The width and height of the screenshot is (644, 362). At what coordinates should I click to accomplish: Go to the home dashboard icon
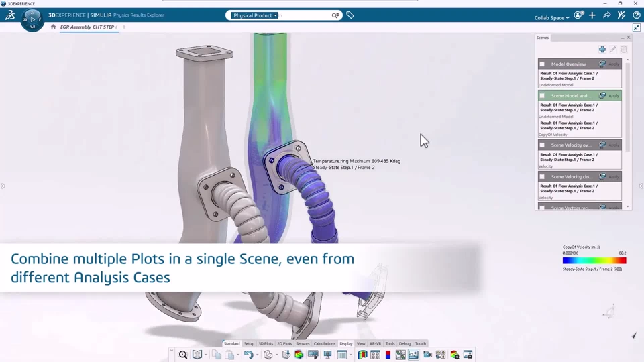click(53, 27)
